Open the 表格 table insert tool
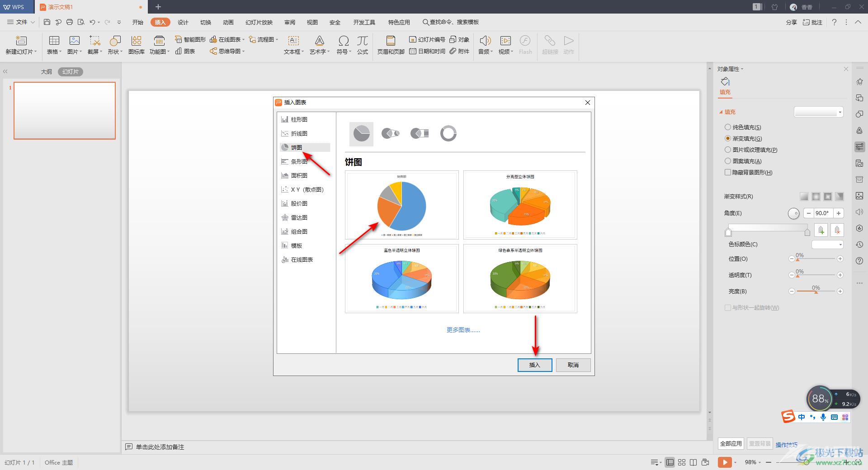Image resolution: width=868 pixels, height=470 pixels. [54, 45]
